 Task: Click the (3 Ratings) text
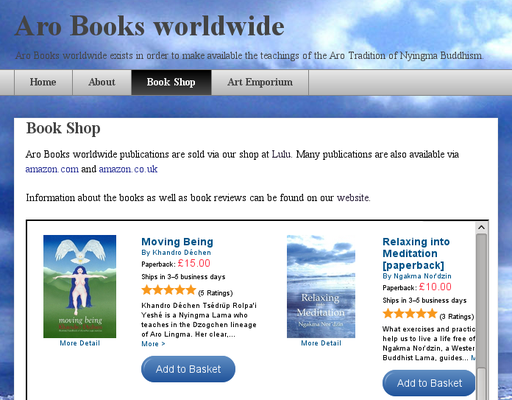[457, 317]
